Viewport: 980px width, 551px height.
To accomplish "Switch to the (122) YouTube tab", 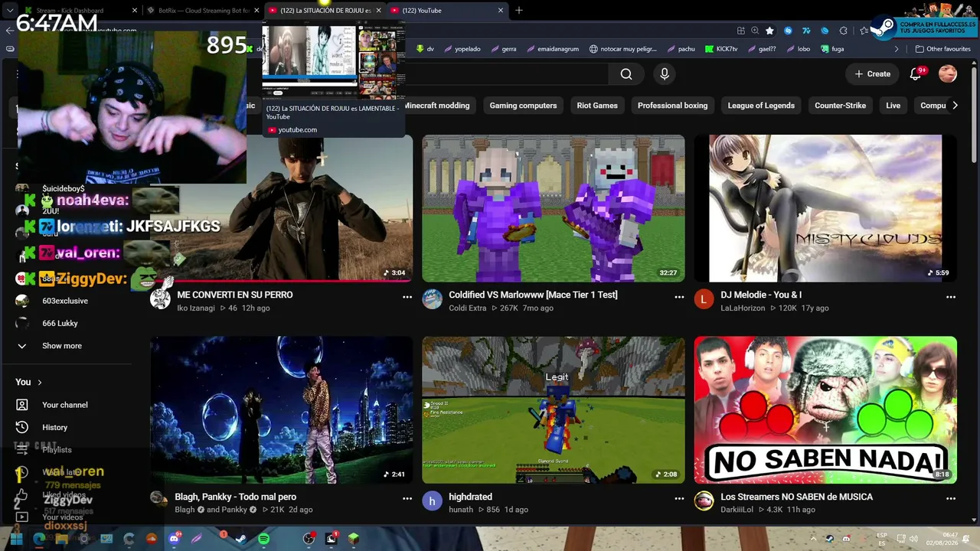I will click(x=447, y=11).
